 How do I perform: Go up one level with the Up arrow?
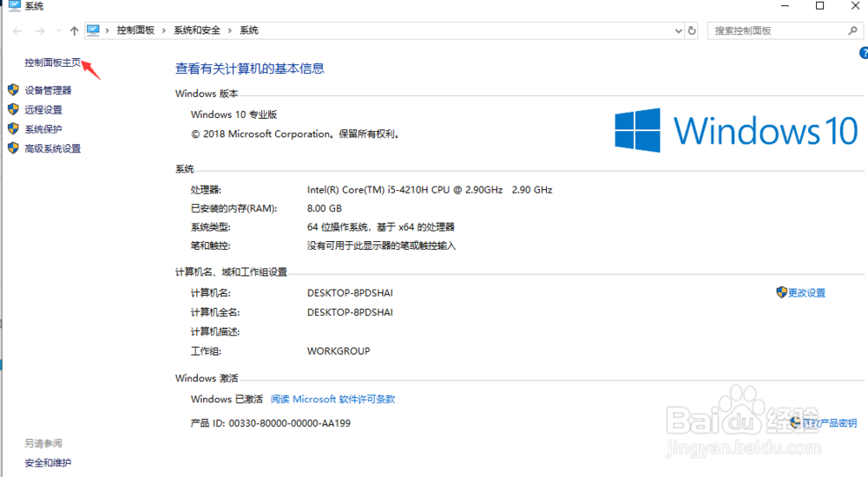coord(74,31)
